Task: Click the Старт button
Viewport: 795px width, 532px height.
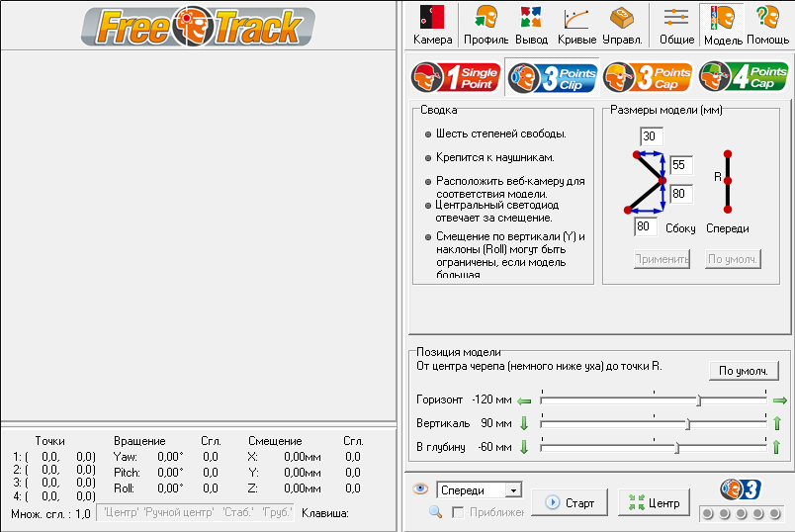Action: (570, 502)
